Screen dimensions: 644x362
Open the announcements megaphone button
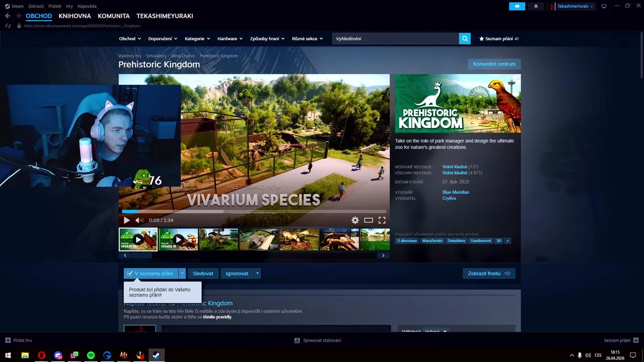coord(517,6)
